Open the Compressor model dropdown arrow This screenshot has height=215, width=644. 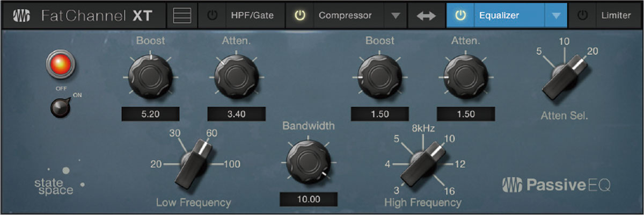[x=396, y=16]
